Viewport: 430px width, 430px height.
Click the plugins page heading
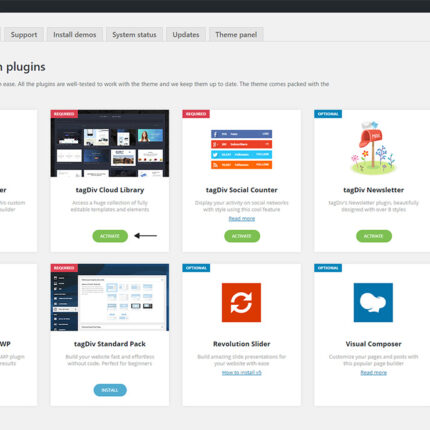[x=23, y=67]
